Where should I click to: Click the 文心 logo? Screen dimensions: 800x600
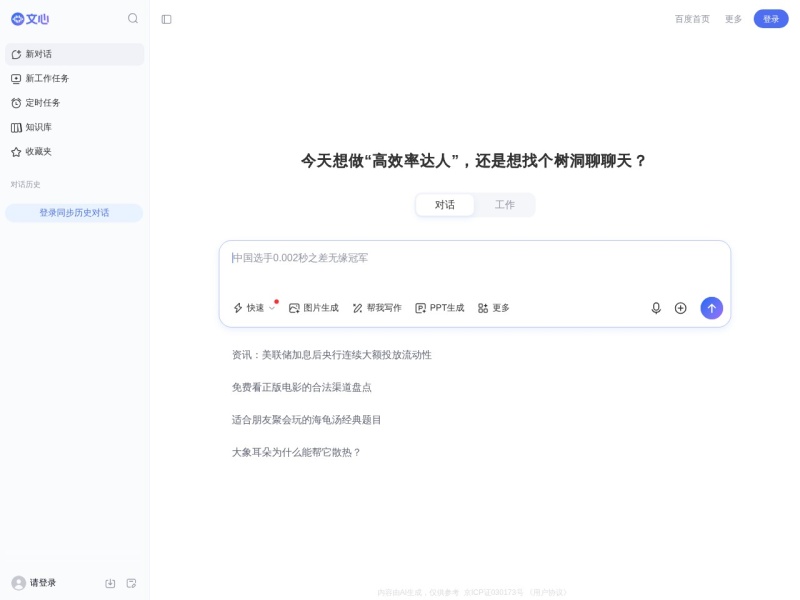click(x=30, y=19)
